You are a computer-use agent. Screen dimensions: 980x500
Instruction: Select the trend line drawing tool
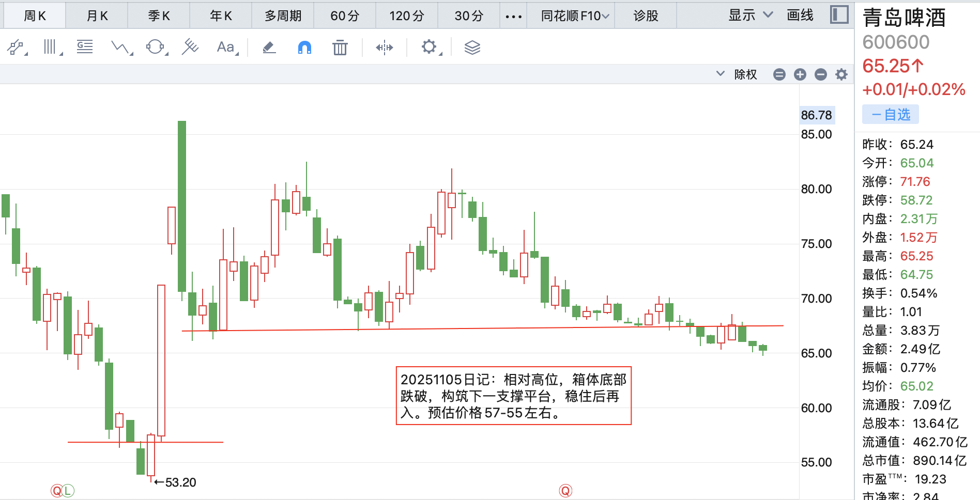[16, 48]
